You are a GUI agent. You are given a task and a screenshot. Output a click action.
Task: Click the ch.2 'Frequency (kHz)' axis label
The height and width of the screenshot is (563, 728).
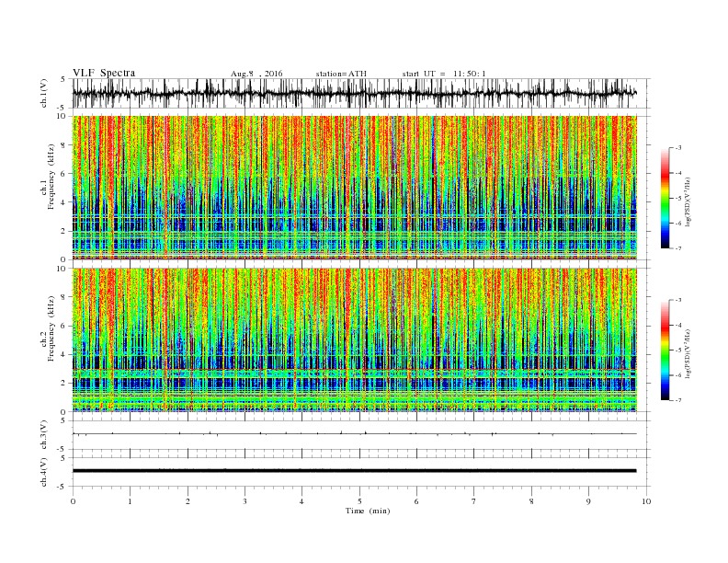[51, 328]
